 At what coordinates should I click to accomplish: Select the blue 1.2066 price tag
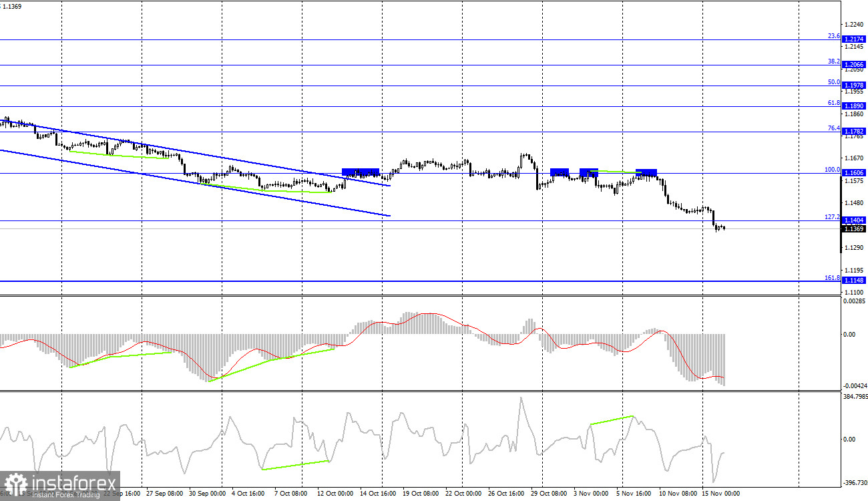coord(855,65)
